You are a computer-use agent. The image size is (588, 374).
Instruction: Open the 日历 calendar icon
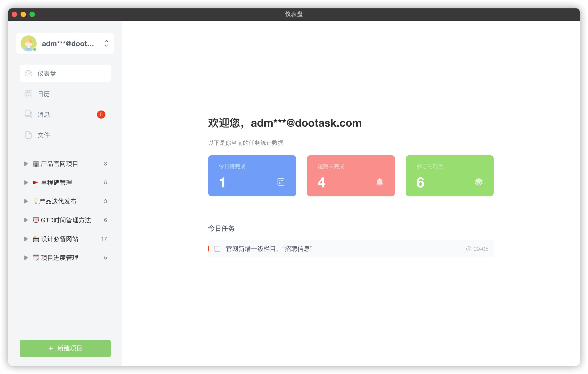point(29,94)
